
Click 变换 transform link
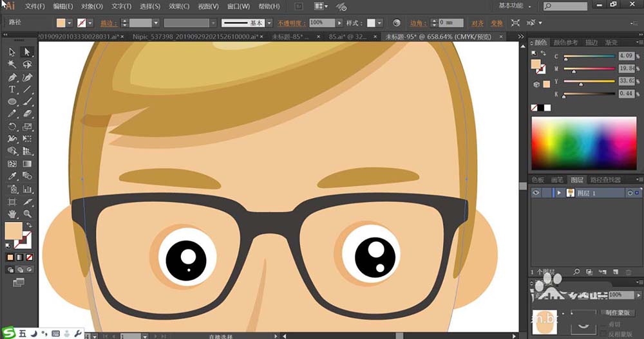[x=497, y=23]
